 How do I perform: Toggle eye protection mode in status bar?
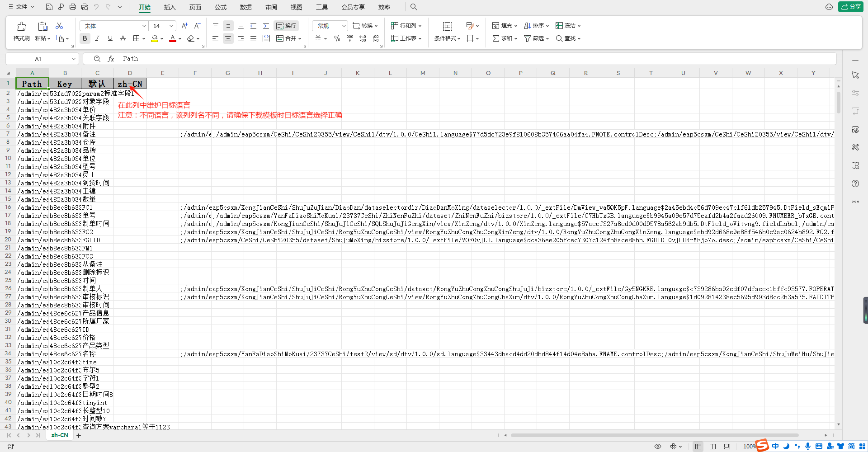click(x=658, y=446)
